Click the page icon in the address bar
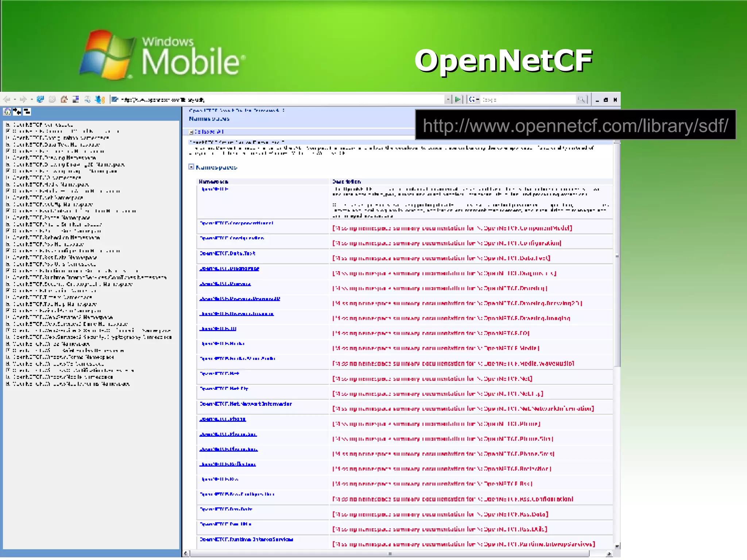Screen dimensions: 747x560 click(115, 99)
